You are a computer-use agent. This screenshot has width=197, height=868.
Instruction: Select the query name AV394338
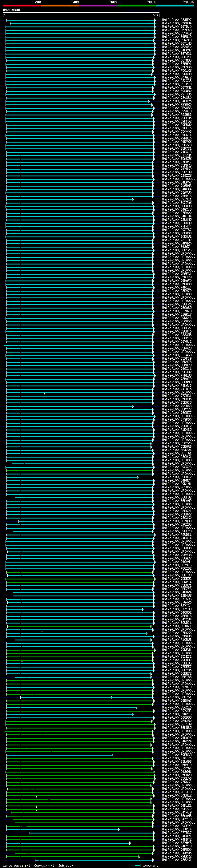tap(11, 10)
